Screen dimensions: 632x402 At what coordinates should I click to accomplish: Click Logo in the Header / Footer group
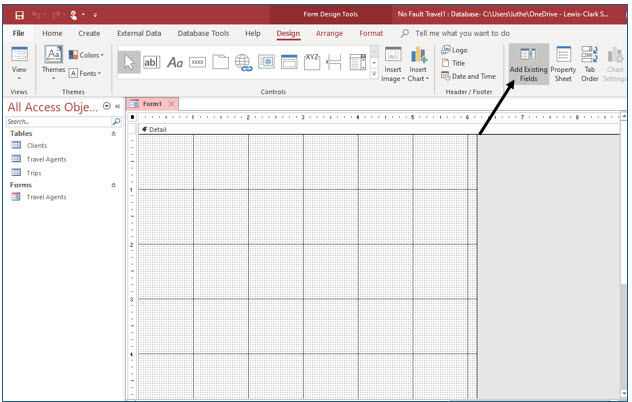point(454,50)
